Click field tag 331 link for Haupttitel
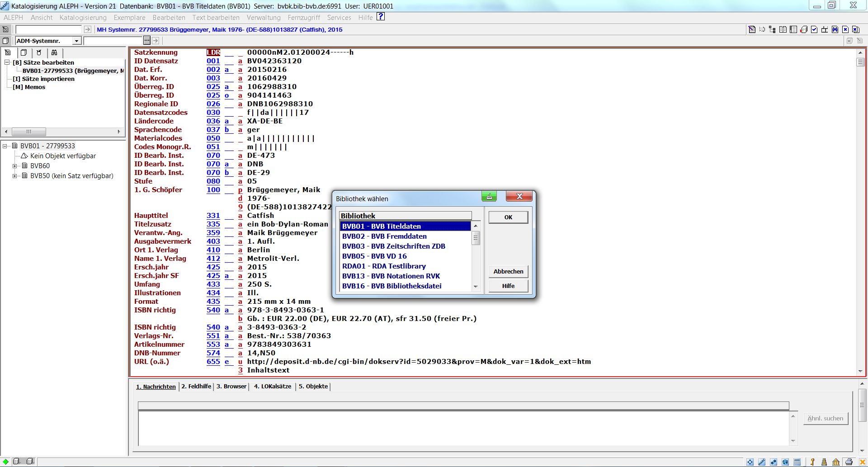Image resolution: width=868 pixels, height=467 pixels. coord(213,216)
